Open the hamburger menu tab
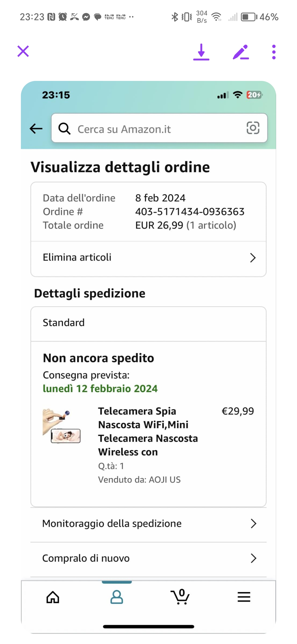297x644 pixels. [244, 597]
